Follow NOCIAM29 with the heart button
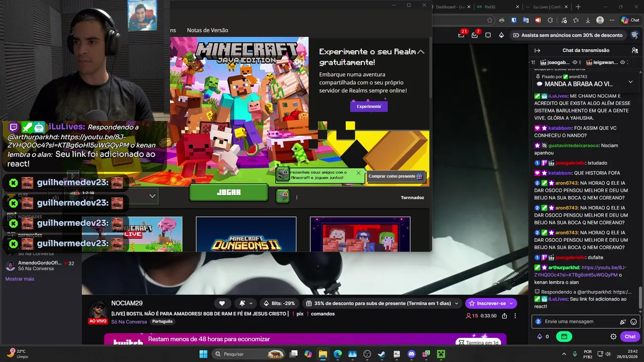The height and width of the screenshot is (362, 644). click(x=222, y=303)
